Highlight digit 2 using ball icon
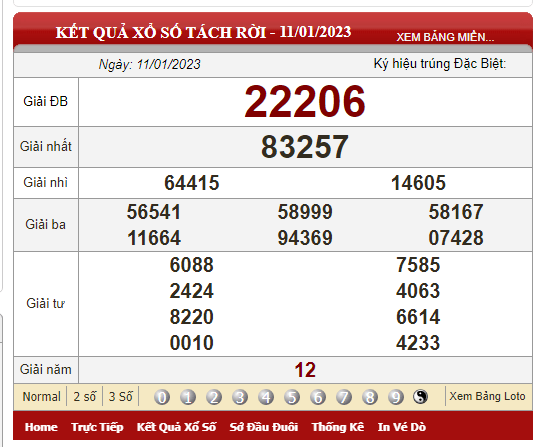 click(214, 397)
